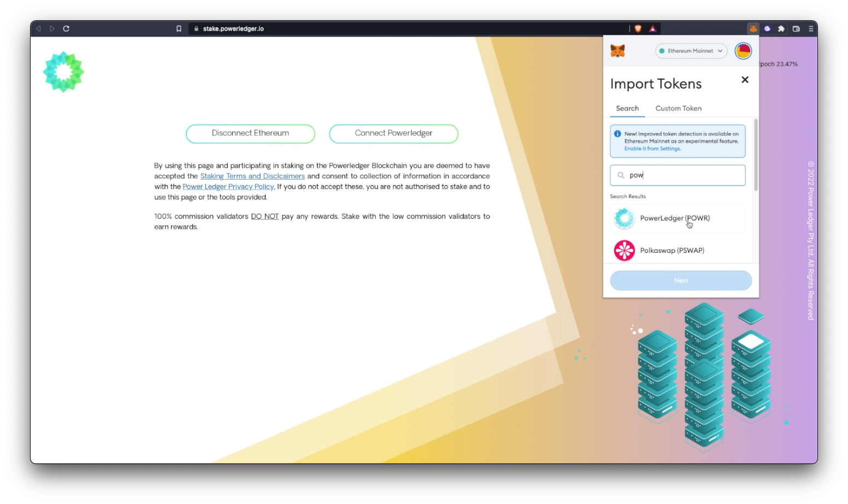Viewport: 848px width, 504px height.
Task: Open the Ethereum Mainnet network selector
Action: point(691,51)
